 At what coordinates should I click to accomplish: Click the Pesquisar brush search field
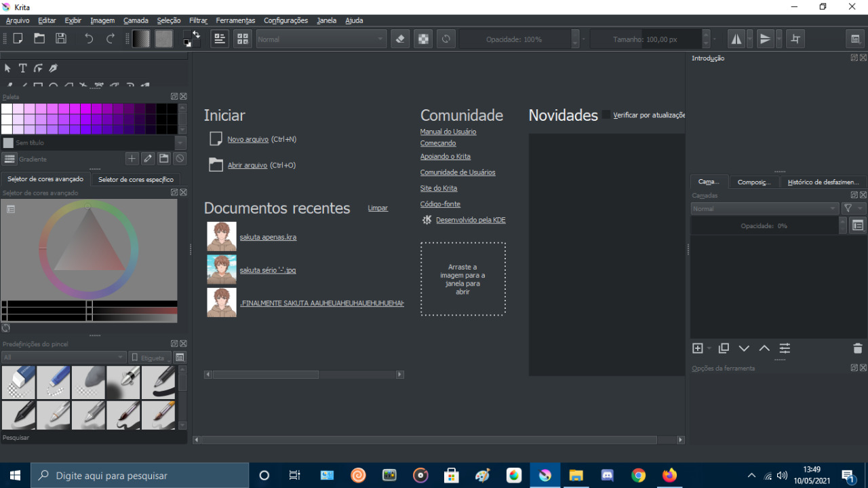pos(94,438)
